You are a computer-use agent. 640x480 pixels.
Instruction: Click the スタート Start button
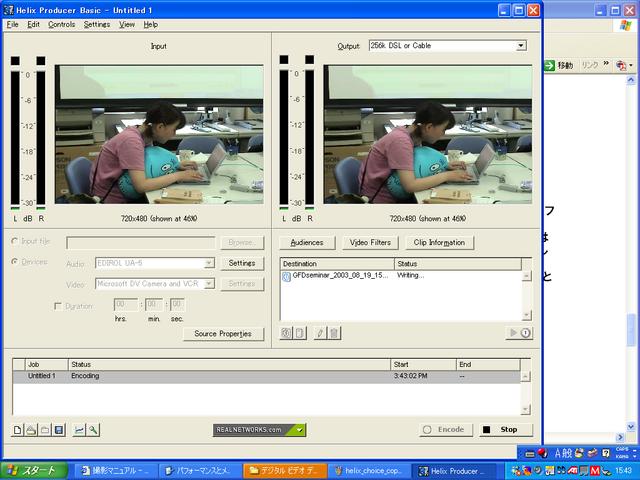[34, 471]
